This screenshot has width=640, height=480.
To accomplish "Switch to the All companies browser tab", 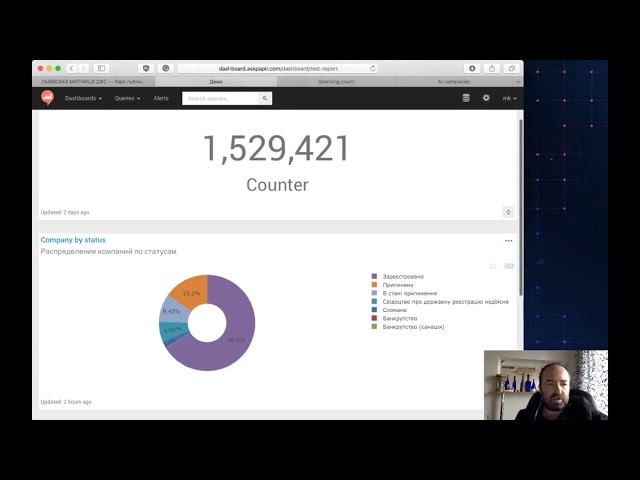I will tap(454, 82).
